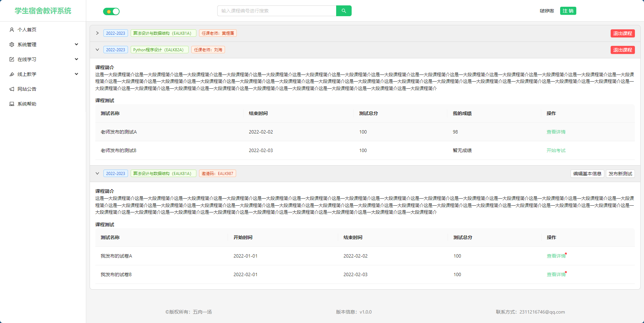Click the 系统帮助 laptop icon
Image resolution: width=644 pixels, height=323 pixels.
[12, 104]
